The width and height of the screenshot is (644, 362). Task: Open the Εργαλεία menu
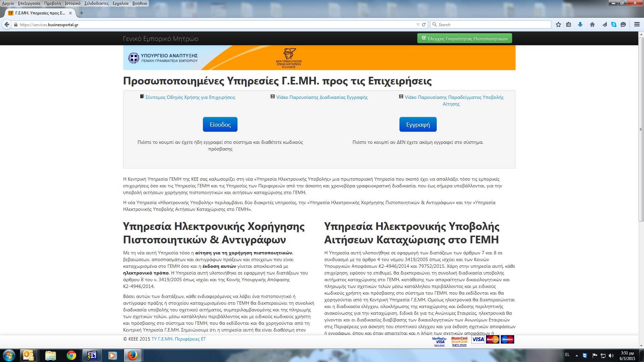tap(120, 3)
